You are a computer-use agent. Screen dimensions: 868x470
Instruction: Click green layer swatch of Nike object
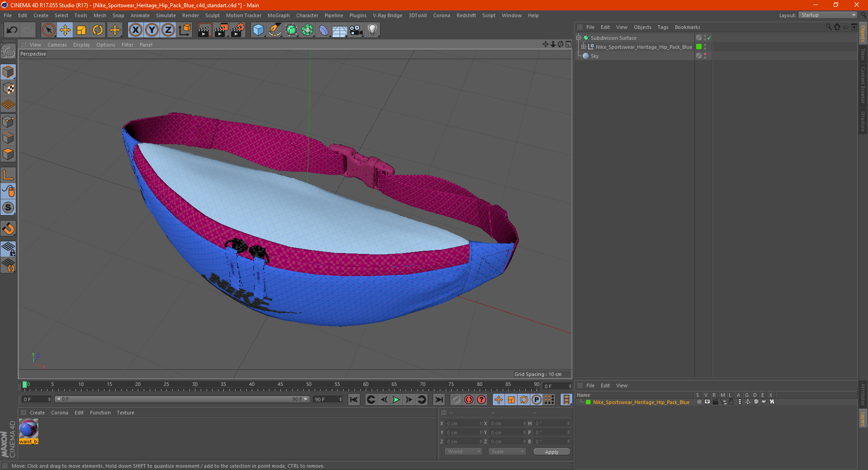coord(699,47)
